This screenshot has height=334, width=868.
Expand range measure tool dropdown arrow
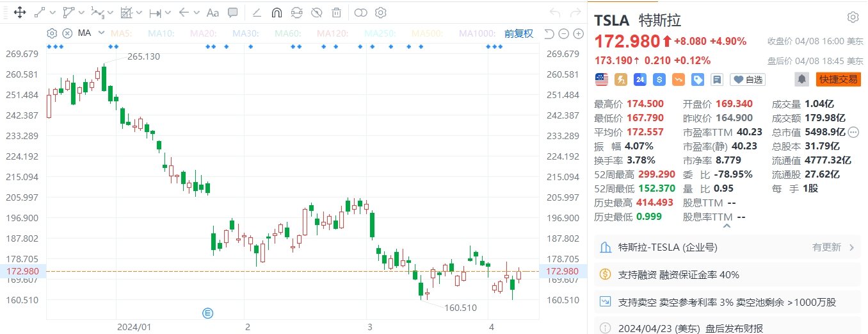[168, 12]
